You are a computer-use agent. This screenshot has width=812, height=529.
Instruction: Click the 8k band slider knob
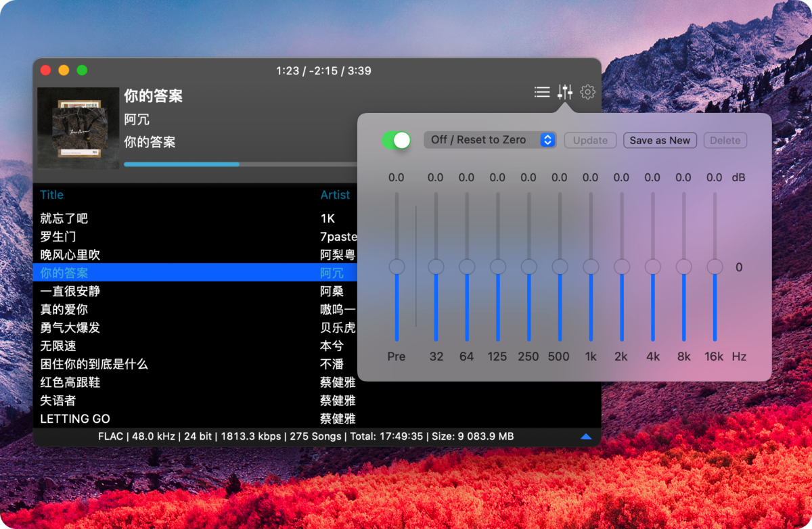pos(684,267)
